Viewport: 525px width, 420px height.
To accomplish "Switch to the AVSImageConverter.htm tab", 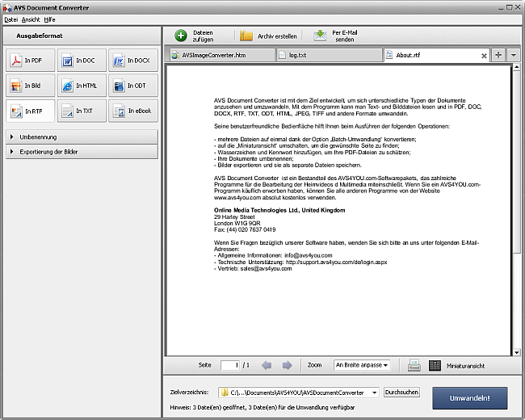I will 221,55.
